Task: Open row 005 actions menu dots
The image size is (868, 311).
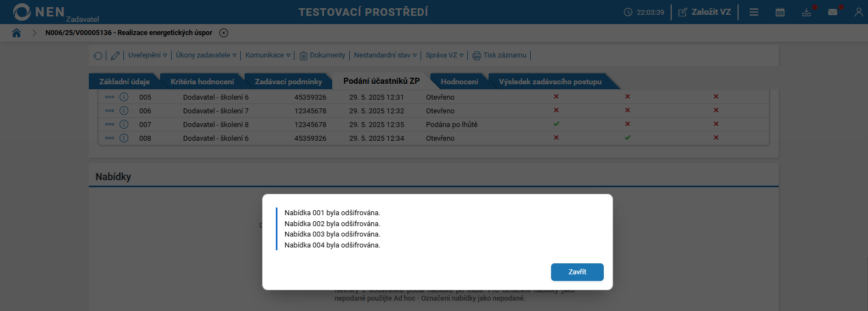Action: pyautogui.click(x=110, y=97)
